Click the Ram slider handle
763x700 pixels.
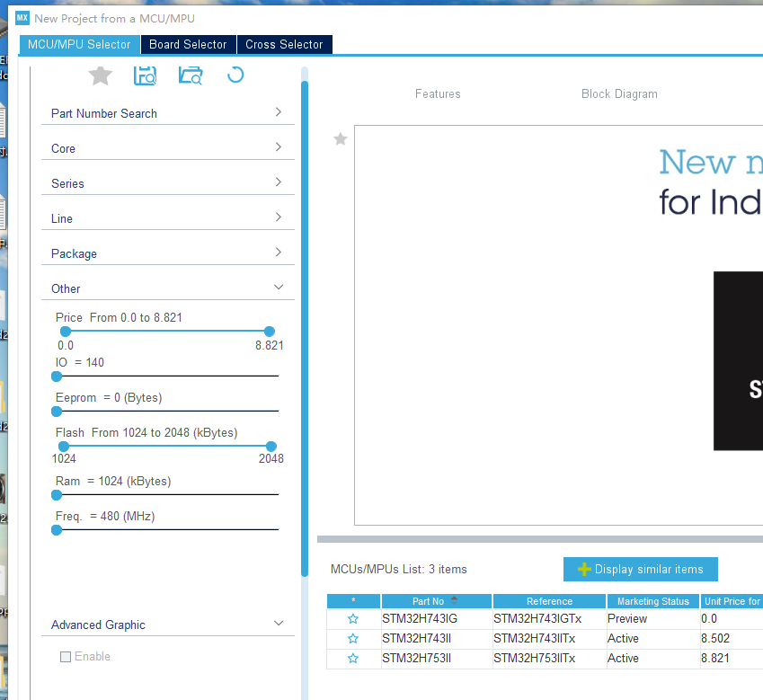(57, 495)
